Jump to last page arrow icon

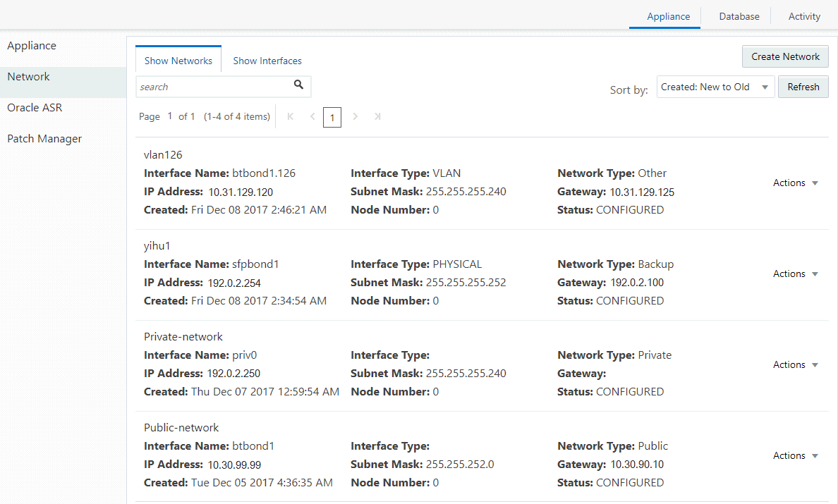click(377, 116)
